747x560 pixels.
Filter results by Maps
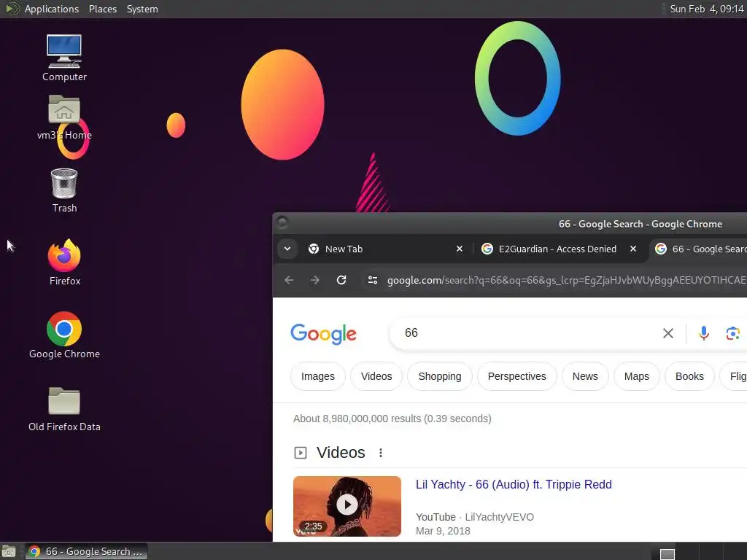pos(636,376)
